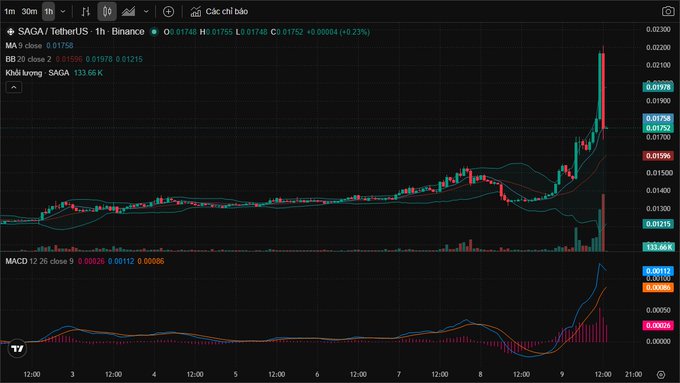Image resolution: width=680 pixels, height=383 pixels.
Task: Click the 0.01758 MA price label
Action: click(x=658, y=118)
